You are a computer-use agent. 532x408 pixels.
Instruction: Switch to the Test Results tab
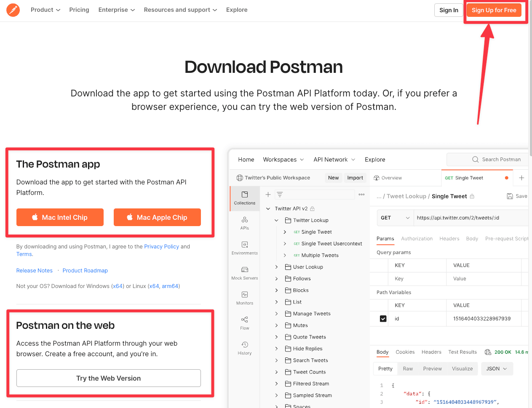coord(462,352)
